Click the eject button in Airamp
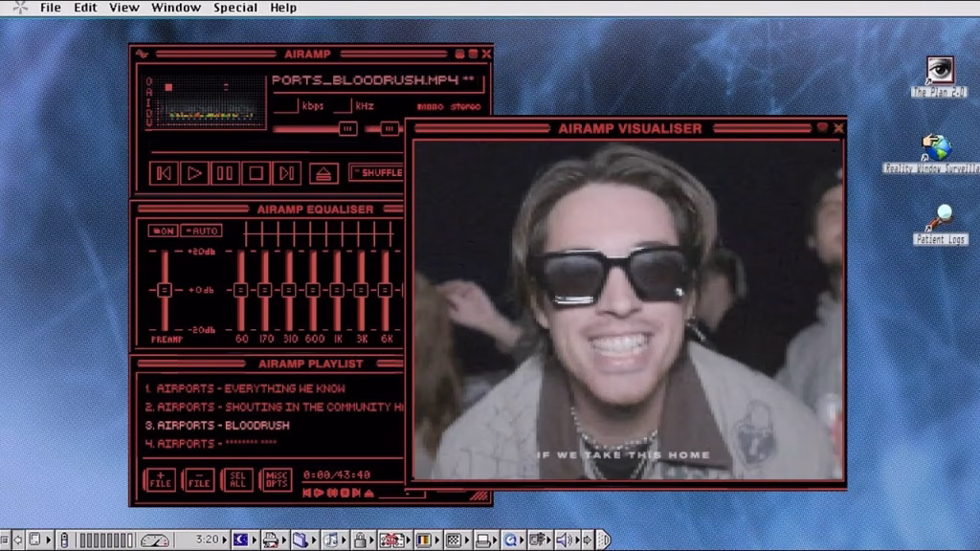 click(323, 173)
